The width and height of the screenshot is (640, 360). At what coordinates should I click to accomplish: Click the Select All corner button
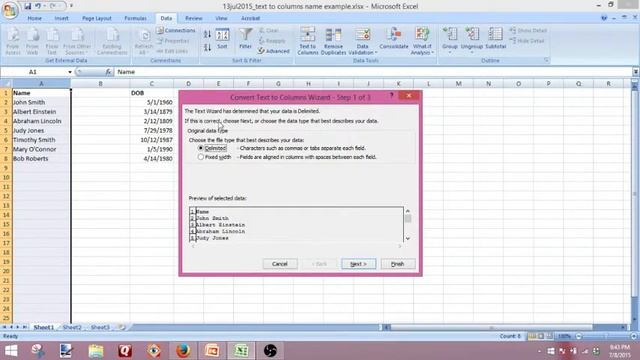click(x=6, y=84)
